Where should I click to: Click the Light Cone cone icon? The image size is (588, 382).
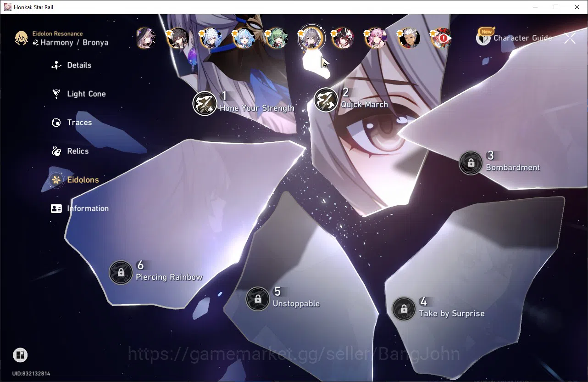[x=56, y=94]
